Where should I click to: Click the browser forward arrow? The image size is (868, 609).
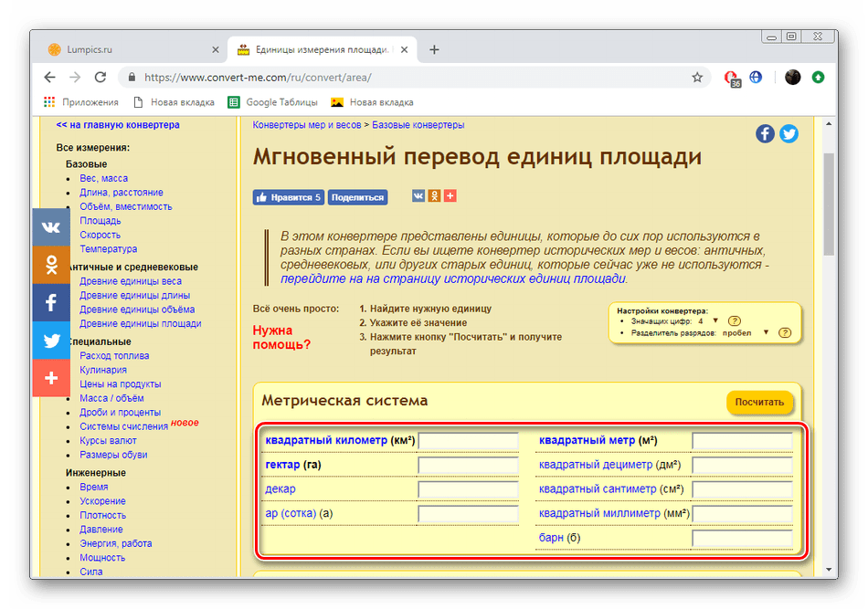75,78
